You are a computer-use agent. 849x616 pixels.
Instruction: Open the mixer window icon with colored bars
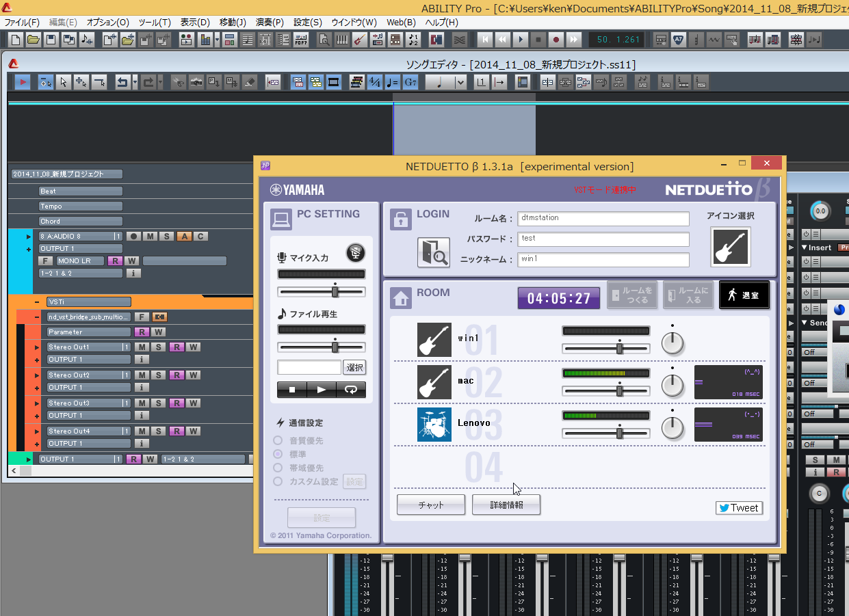pos(205,40)
